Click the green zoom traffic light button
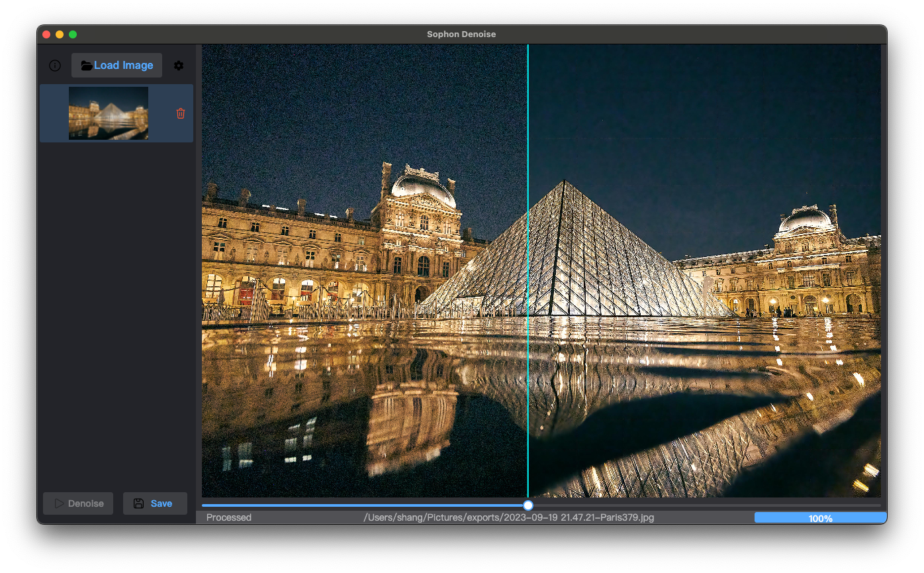 pos(73,34)
